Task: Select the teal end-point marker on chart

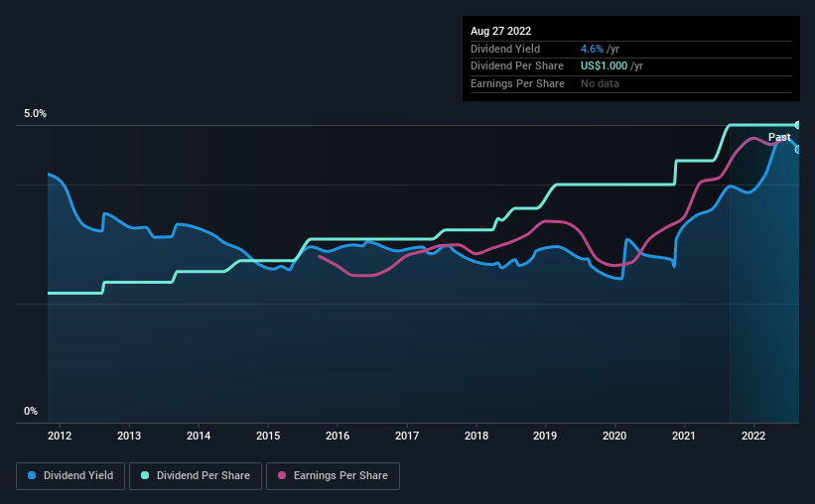Action: click(798, 125)
